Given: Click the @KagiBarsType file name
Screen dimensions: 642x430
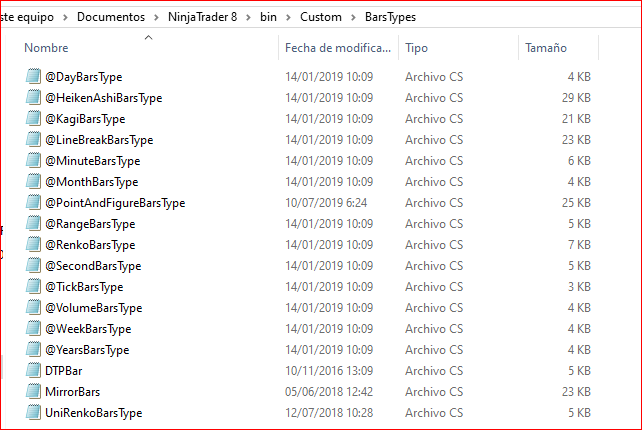Looking at the screenshot, I should tap(85, 119).
